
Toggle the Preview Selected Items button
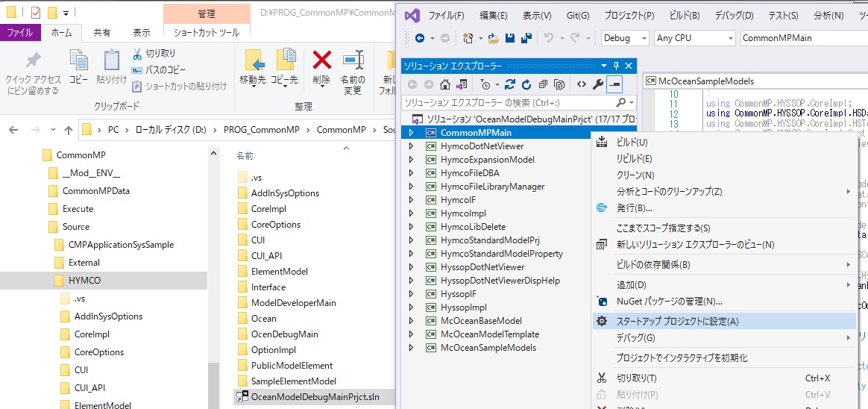click(x=614, y=84)
